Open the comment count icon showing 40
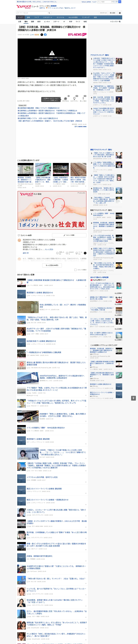138x644 pixels. [32, 35]
